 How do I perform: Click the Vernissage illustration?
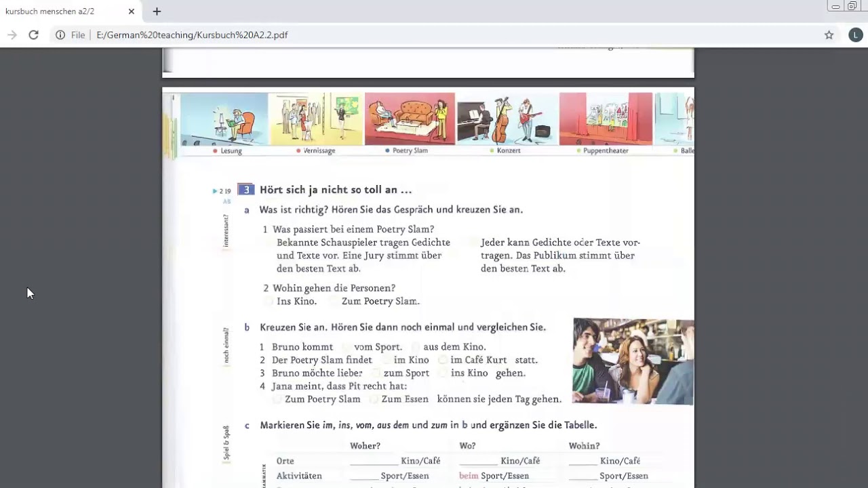coord(316,119)
